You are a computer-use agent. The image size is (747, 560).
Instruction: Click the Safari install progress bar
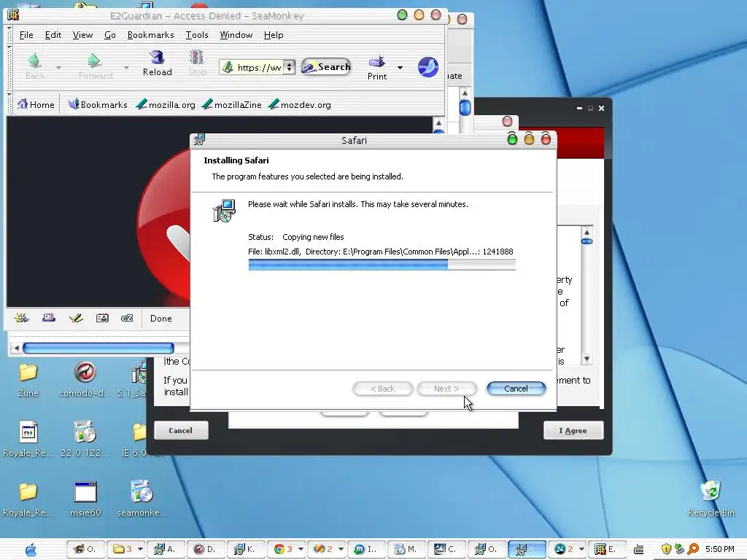pyautogui.click(x=382, y=265)
